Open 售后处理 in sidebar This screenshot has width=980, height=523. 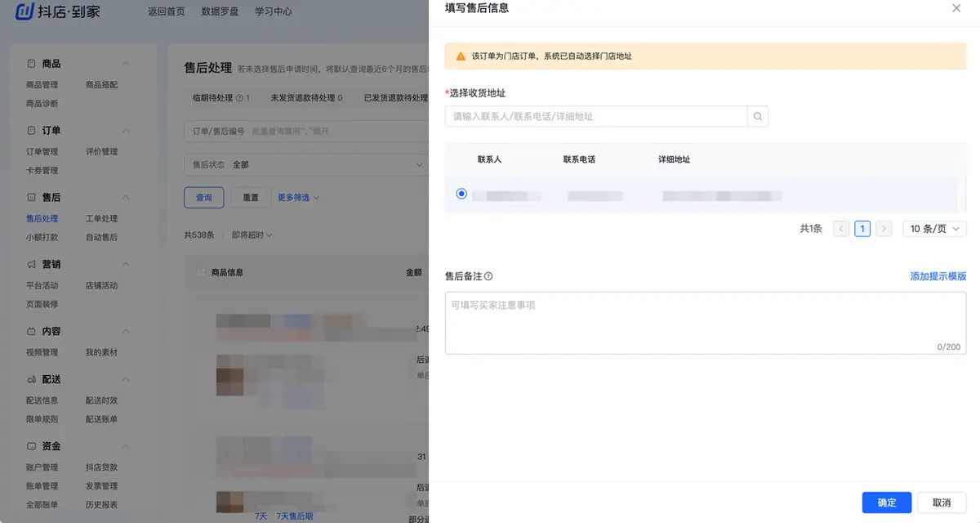click(42, 219)
